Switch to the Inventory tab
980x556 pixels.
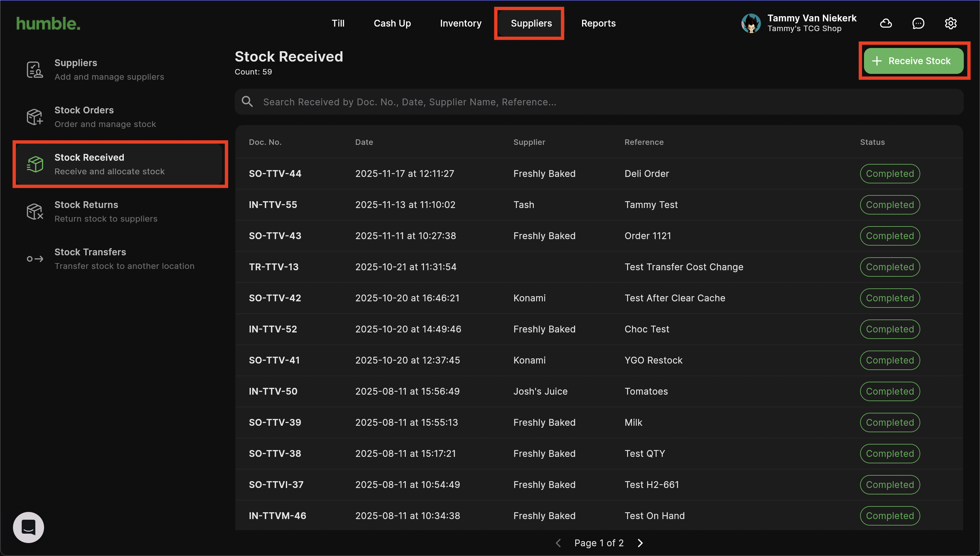pos(460,23)
